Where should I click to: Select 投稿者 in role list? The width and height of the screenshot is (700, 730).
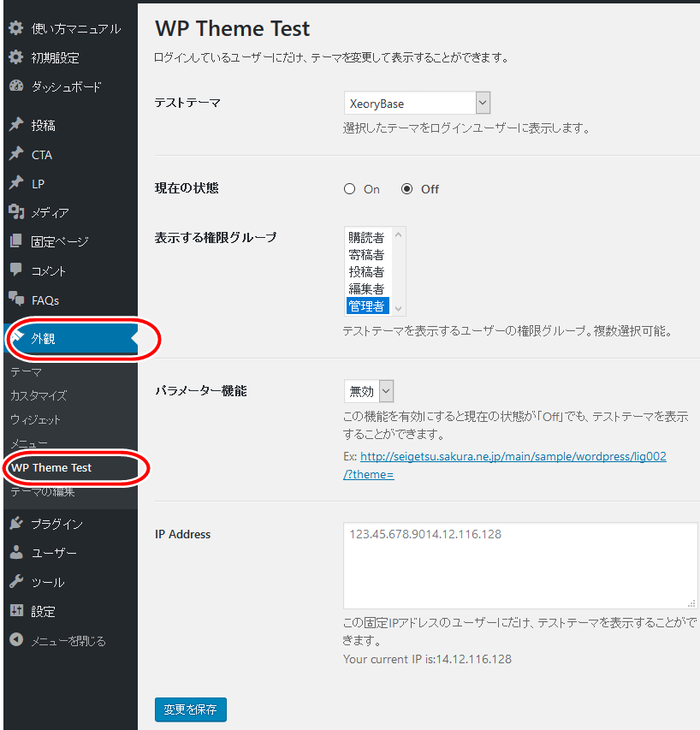coord(367,272)
